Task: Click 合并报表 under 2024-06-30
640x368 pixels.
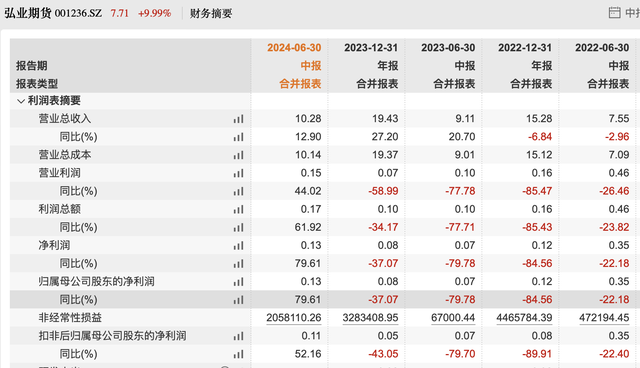Action: tap(300, 84)
